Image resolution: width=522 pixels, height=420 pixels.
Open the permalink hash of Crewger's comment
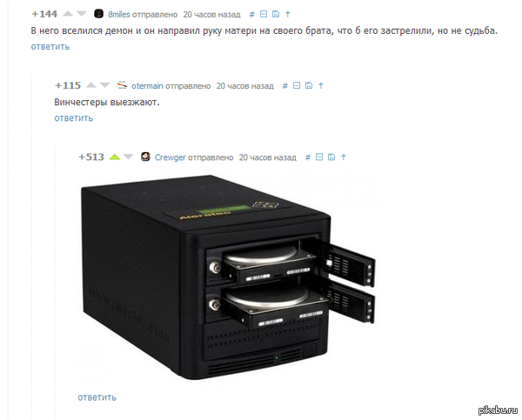coord(308,157)
